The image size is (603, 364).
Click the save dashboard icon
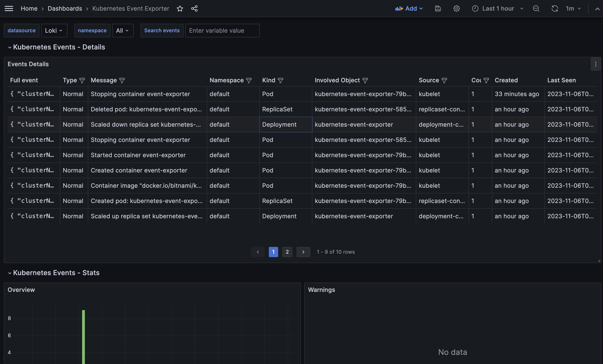tap(437, 9)
